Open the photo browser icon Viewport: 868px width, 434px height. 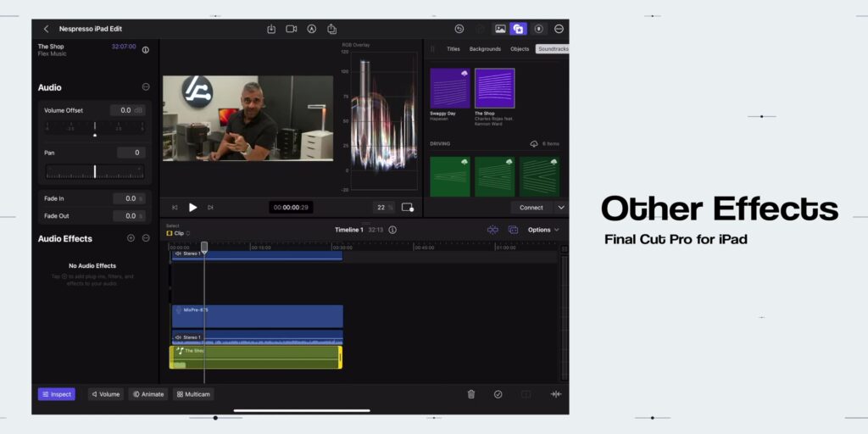pos(500,29)
